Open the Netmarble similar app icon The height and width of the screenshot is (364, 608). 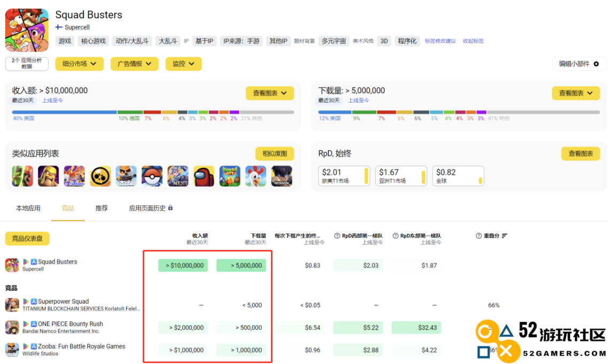[282, 176]
